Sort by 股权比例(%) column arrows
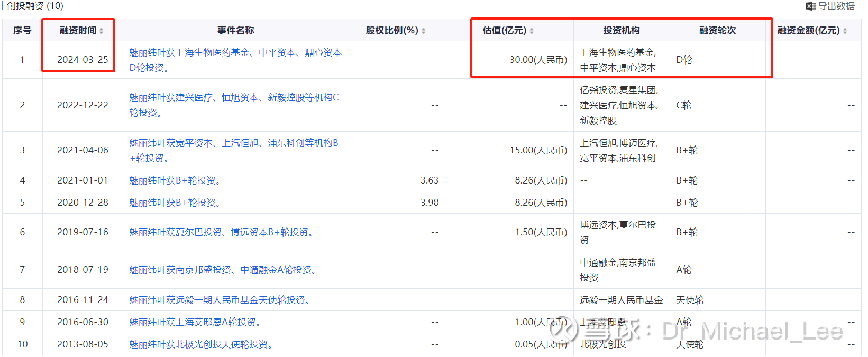Screen dimensions: 868x357 (x=424, y=31)
